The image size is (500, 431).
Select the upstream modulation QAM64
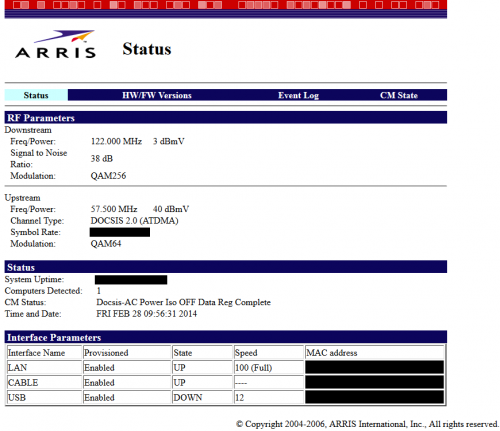[x=106, y=244]
